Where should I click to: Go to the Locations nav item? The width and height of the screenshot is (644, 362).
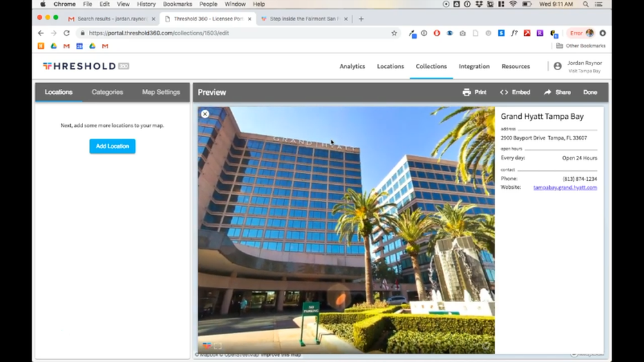point(390,66)
